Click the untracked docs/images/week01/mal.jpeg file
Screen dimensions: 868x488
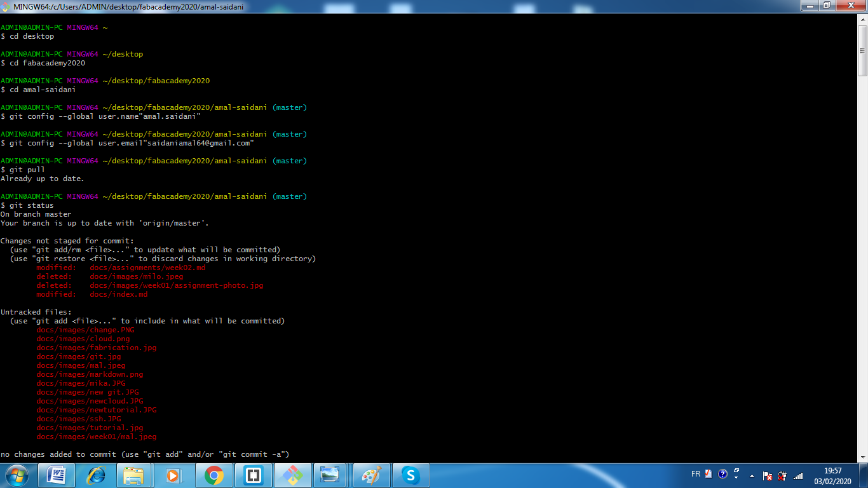[x=96, y=437]
